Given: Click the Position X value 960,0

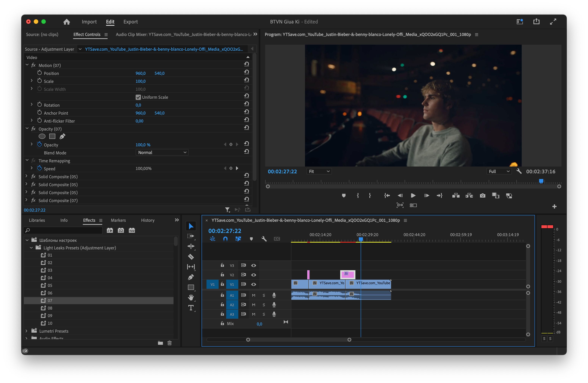Looking at the screenshot, I should coord(141,73).
